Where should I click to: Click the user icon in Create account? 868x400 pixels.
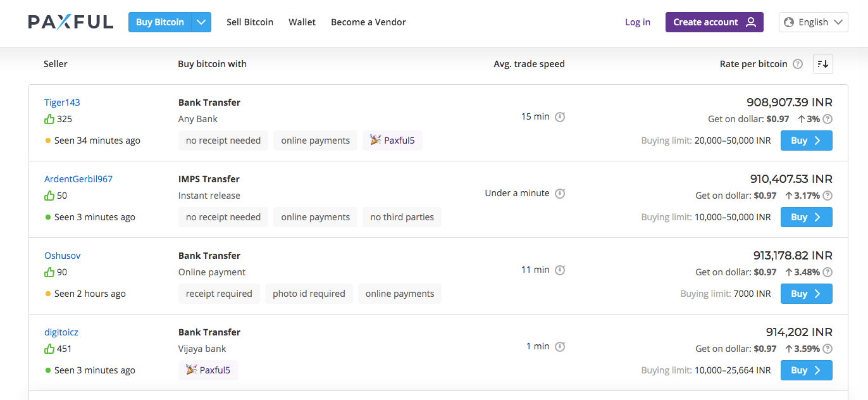click(751, 22)
